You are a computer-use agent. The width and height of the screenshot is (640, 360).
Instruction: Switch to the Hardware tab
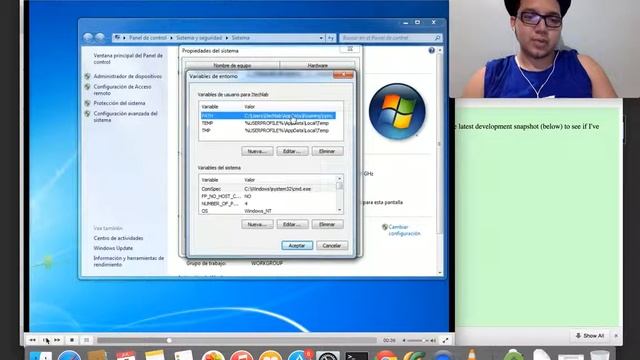coord(317,65)
